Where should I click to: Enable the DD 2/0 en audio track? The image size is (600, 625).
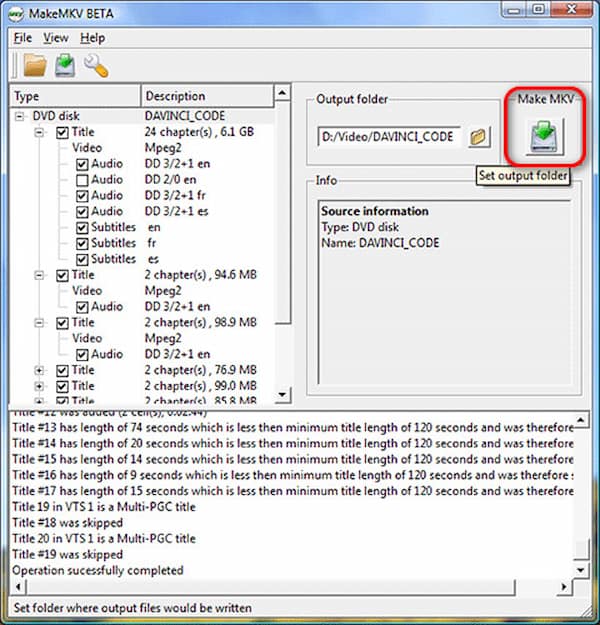click(81, 179)
